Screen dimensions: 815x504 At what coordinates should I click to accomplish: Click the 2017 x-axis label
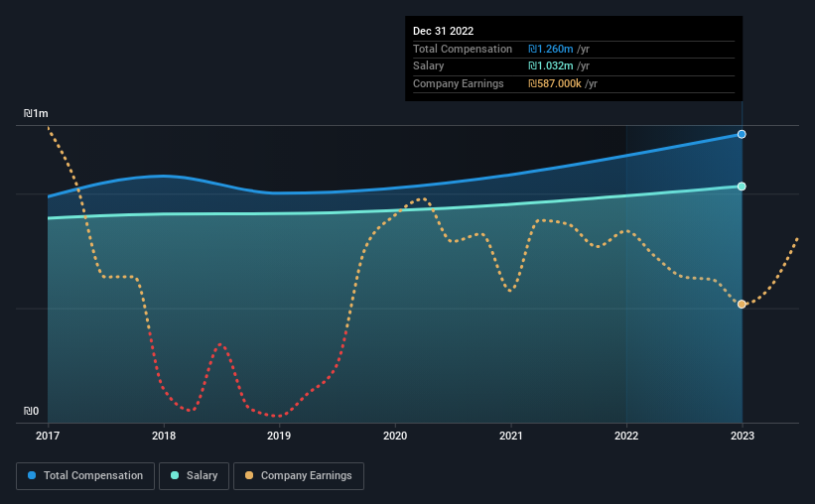[48, 436]
